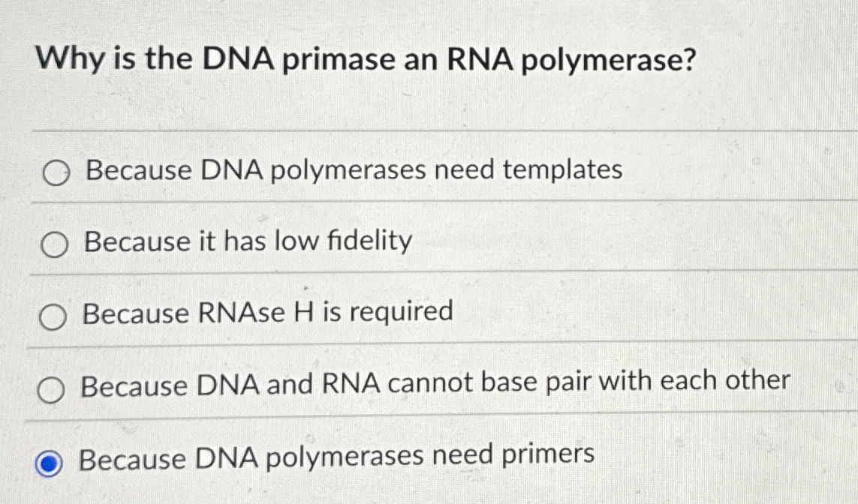This screenshot has width=858, height=504.
Task: Select "Because DNA polymerases need primers" radio button
Action: (47, 461)
